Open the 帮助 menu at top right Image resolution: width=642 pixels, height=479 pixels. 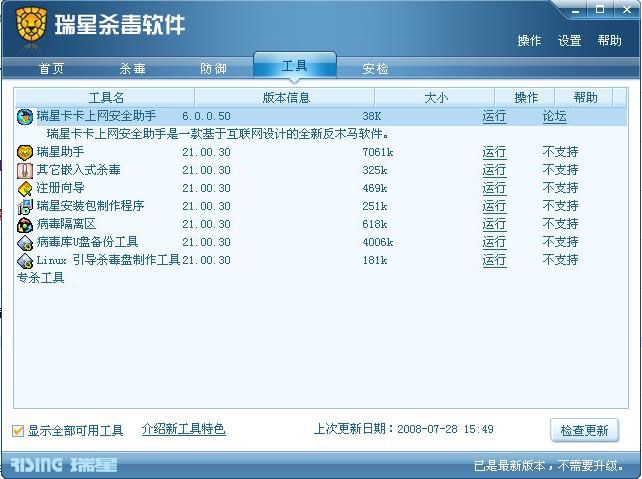pyautogui.click(x=609, y=41)
